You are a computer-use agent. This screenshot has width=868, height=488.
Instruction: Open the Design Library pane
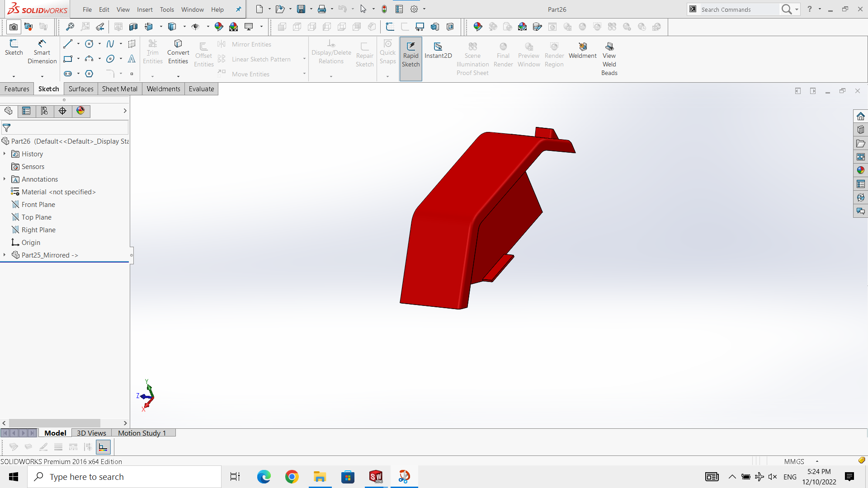[860, 130]
